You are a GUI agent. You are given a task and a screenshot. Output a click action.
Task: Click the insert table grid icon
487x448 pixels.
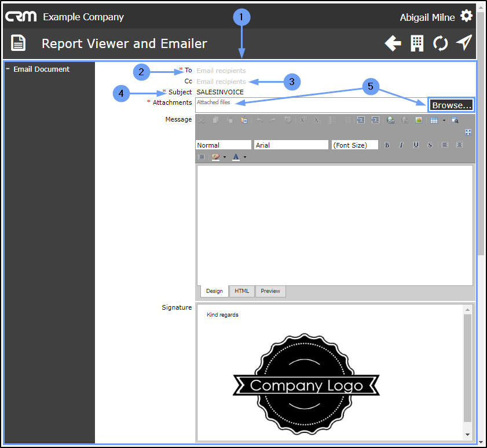click(x=434, y=120)
